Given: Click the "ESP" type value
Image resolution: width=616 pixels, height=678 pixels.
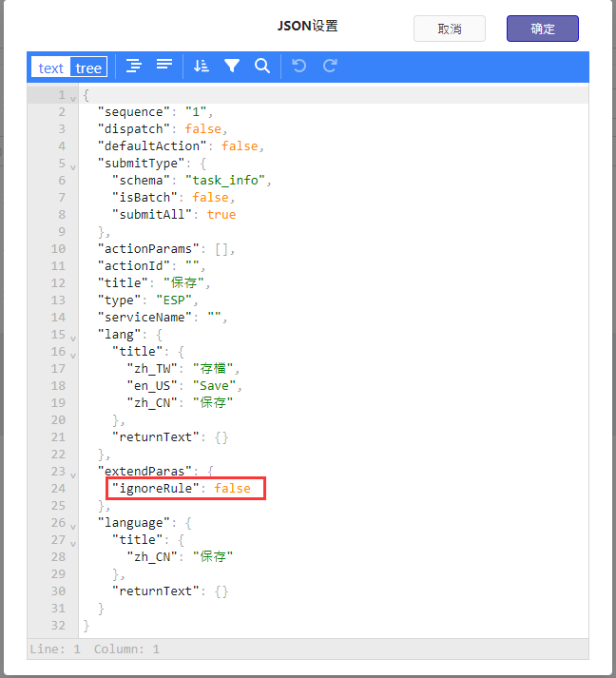Looking at the screenshot, I should click(174, 300).
